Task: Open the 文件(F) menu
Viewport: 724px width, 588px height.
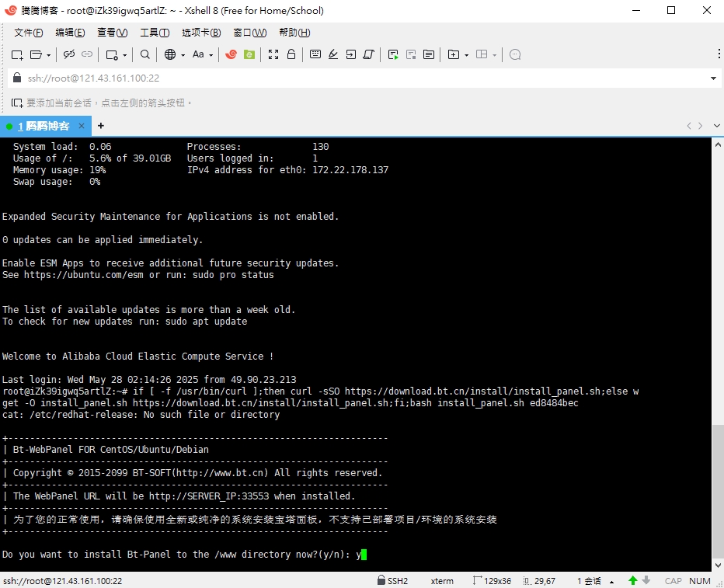Action: click(29, 33)
